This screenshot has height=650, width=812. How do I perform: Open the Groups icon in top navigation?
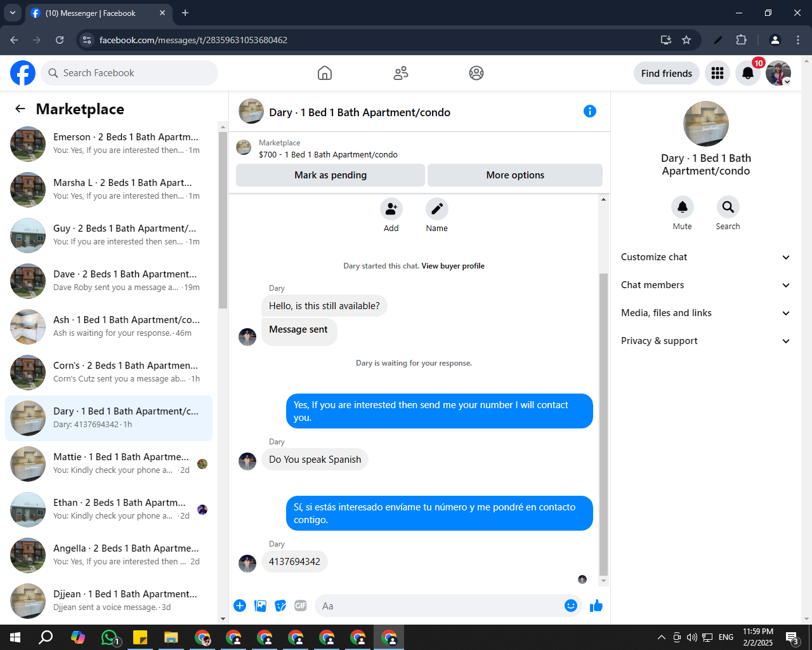(476, 73)
